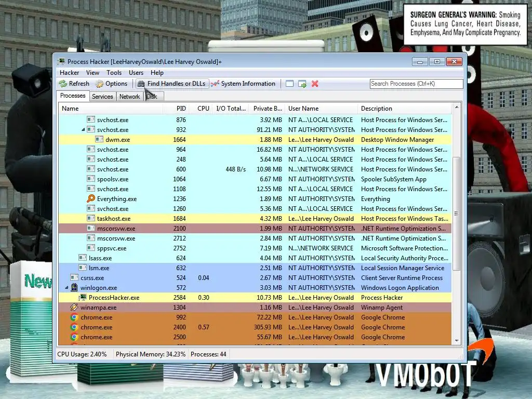Open Find Handles or DLLs
This screenshot has width=532, height=399.
pos(172,84)
